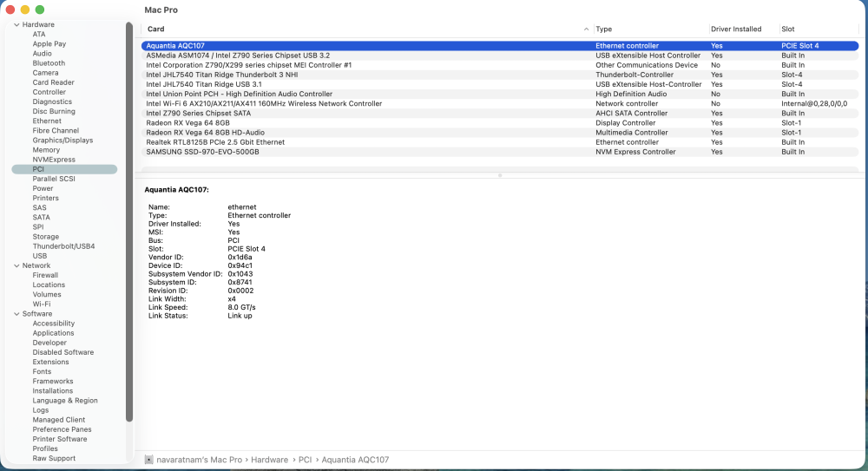
Task: Open Installations in the sidebar
Action: pos(53,390)
